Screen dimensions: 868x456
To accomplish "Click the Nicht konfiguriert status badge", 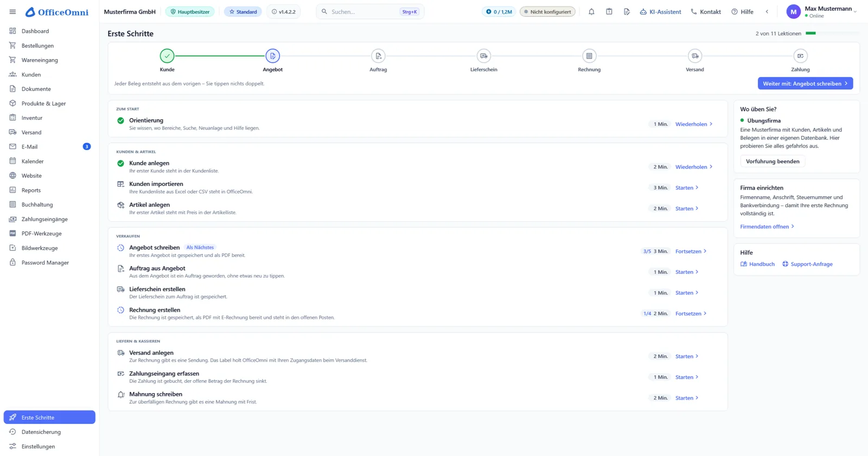I will pos(548,11).
